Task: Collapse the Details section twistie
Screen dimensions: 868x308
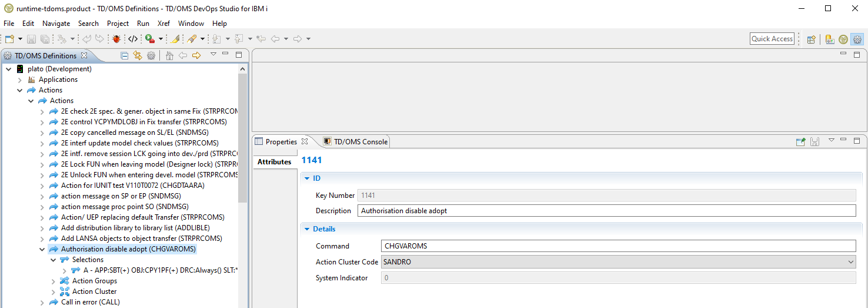Action: [x=307, y=229]
